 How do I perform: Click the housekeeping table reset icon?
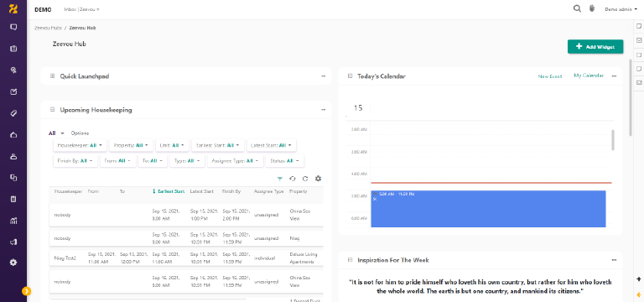(293, 179)
